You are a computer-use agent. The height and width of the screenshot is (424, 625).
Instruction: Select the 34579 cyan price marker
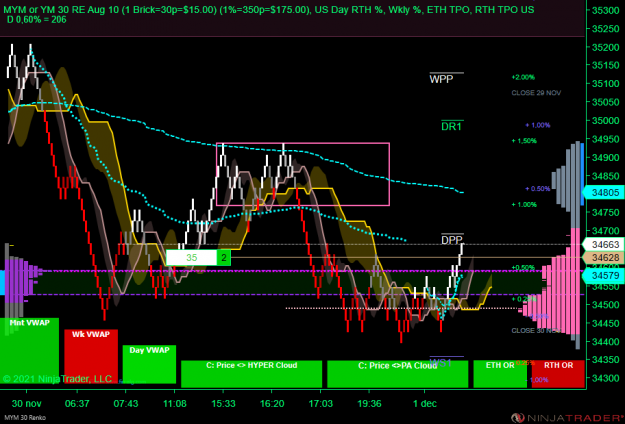[603, 275]
